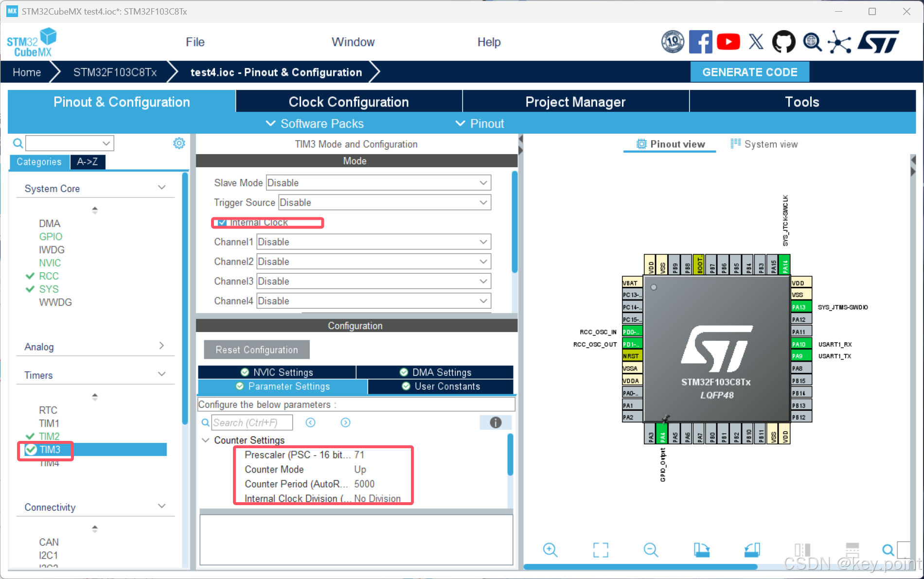Expand the Pinout menu
The image size is (924, 579).
pyautogui.click(x=480, y=123)
